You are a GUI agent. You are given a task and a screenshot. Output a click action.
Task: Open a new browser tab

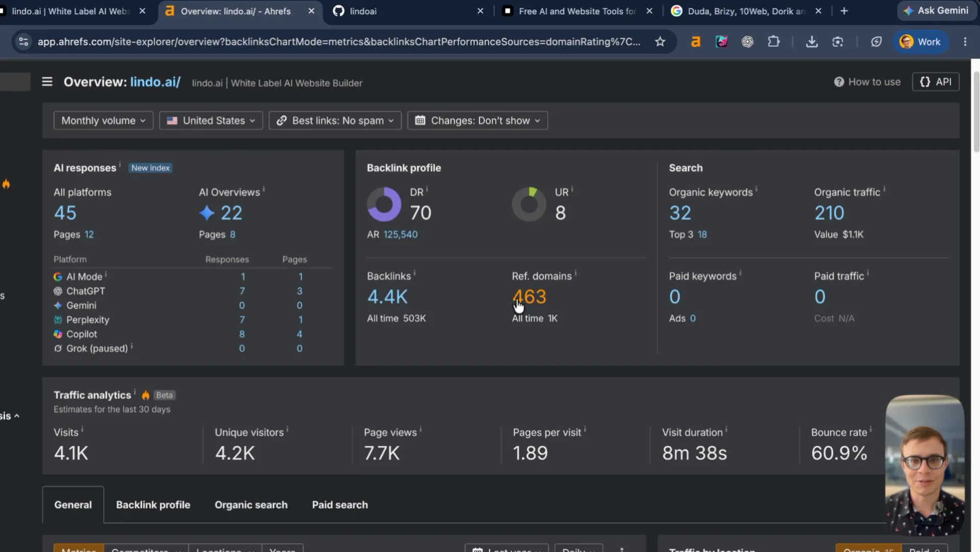click(844, 11)
